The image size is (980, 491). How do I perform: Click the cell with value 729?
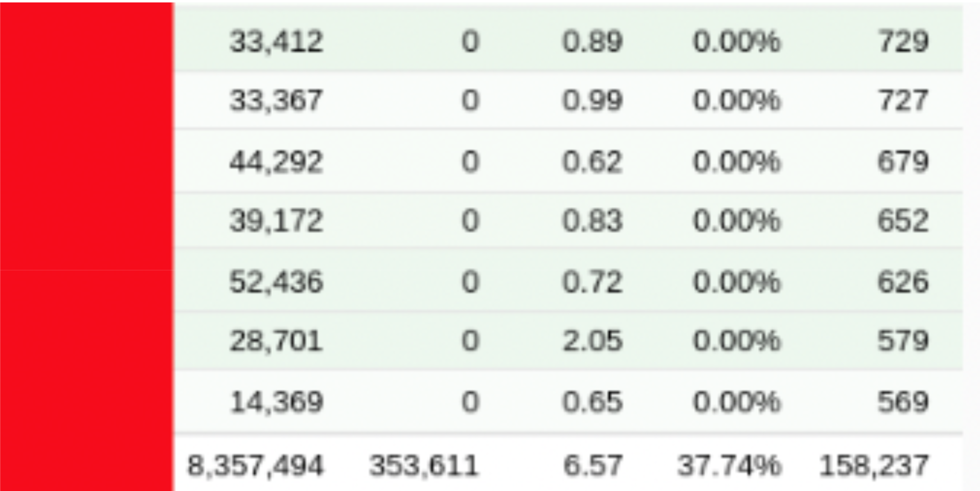coord(903,42)
